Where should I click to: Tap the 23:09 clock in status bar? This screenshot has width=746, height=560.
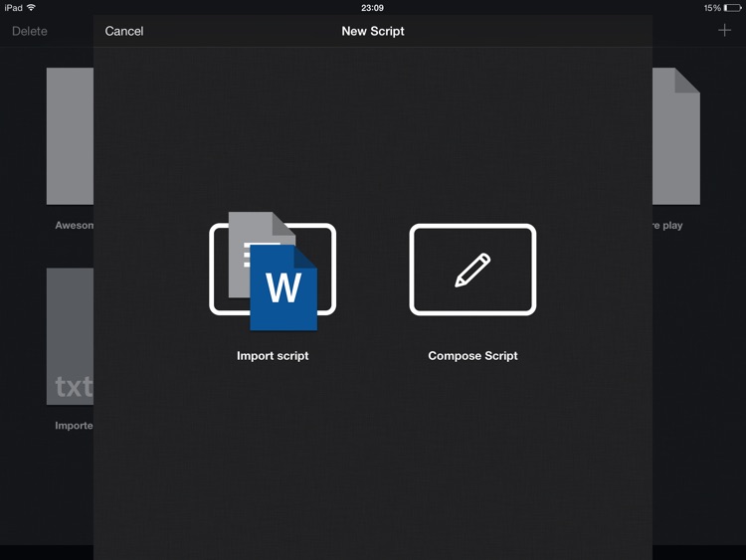372,8
